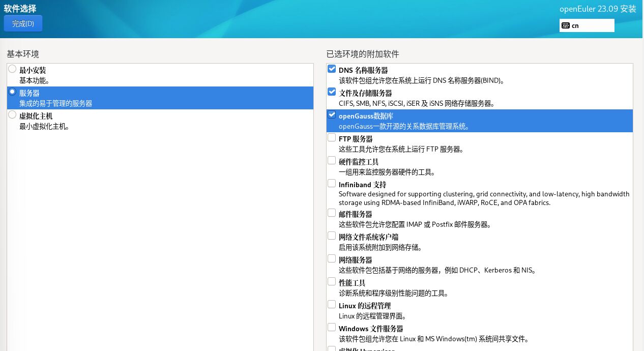Enable FTP 服务器 checkbox
644x351 pixels.
pyautogui.click(x=332, y=138)
